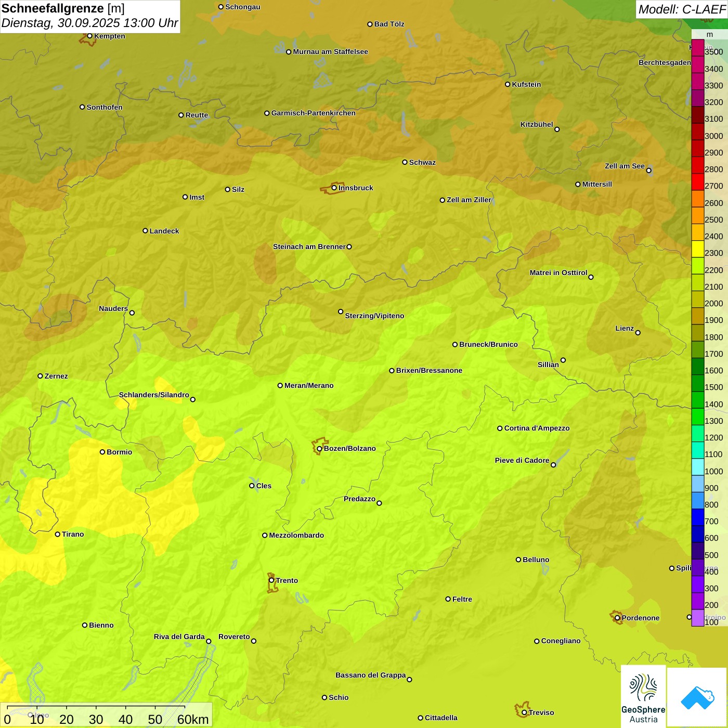
Task: Click the Bad Tölz location dot
Action: coord(370,24)
